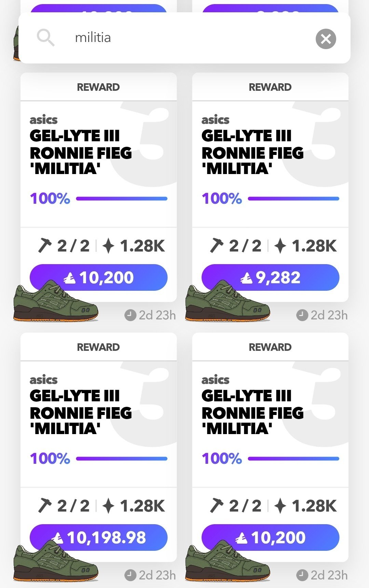Viewport: 369px width, 588px height.
Task: Click the star icon beside 1.28K in the 10,198.98 card
Action: click(108, 506)
